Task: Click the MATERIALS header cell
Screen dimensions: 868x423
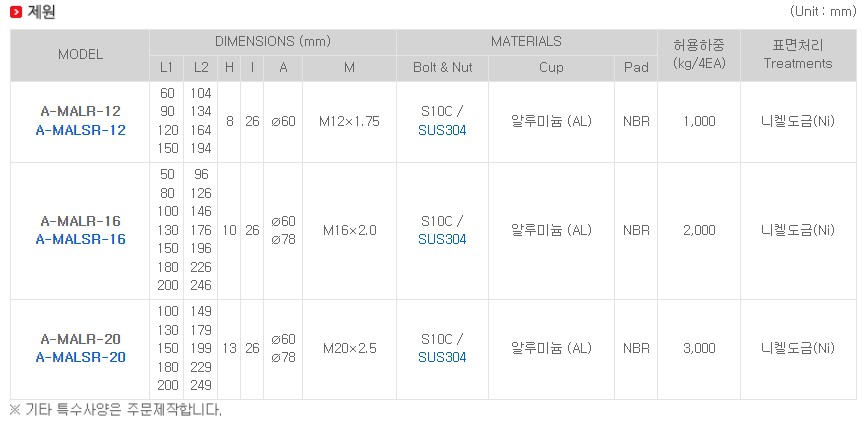Action: 526,42
